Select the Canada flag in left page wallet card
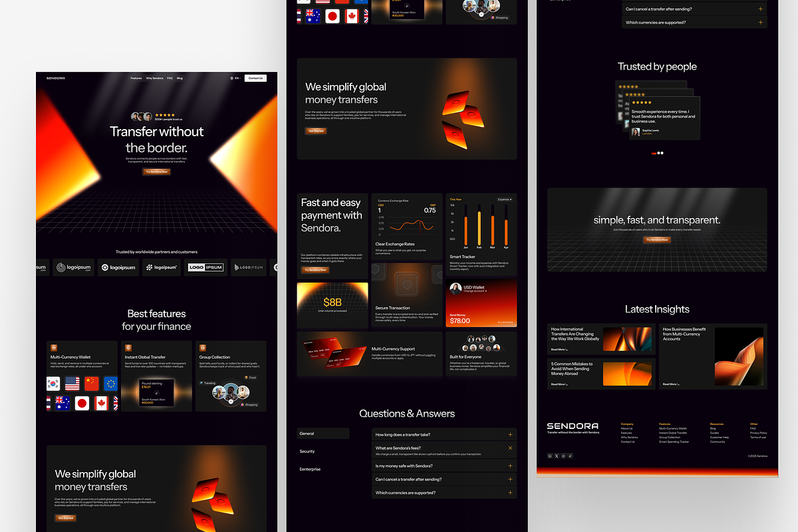798x532 pixels. coord(101,403)
